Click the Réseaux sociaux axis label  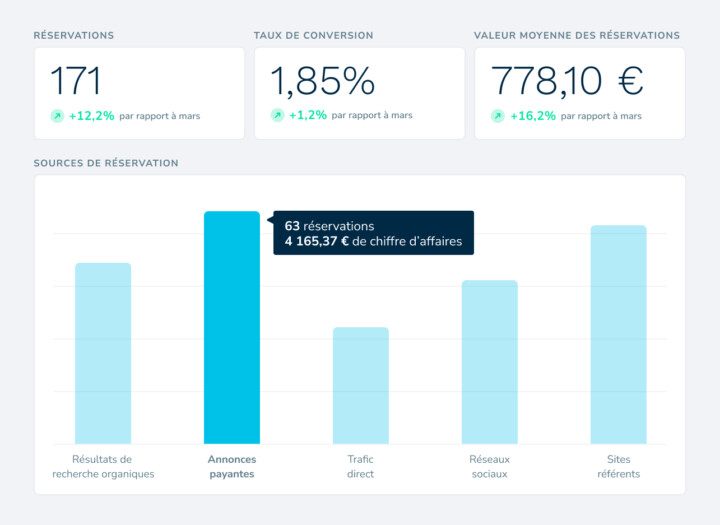coord(489,467)
